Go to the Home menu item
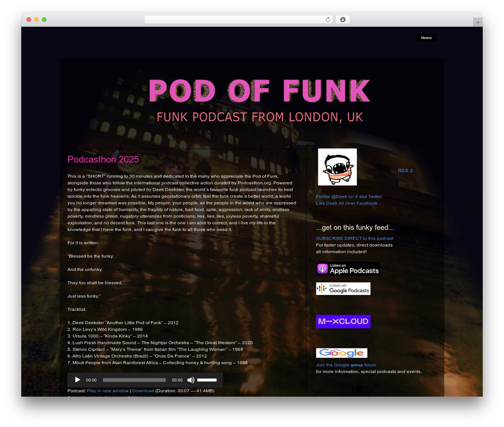Viewport: 504px width, 427px height. (426, 38)
